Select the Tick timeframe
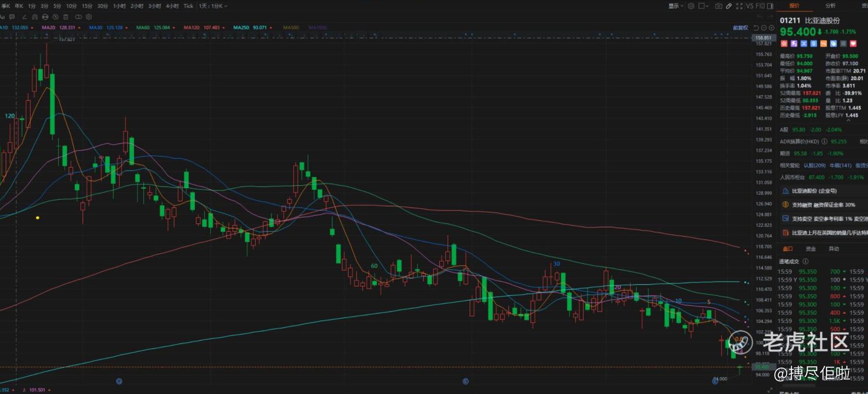The width and height of the screenshot is (868, 394). pos(188,6)
